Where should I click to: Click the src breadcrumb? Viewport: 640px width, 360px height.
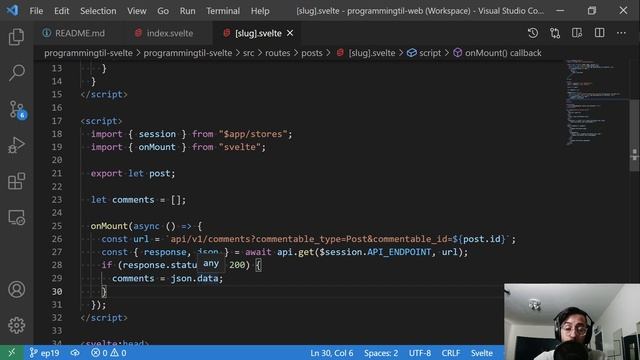tap(249, 53)
